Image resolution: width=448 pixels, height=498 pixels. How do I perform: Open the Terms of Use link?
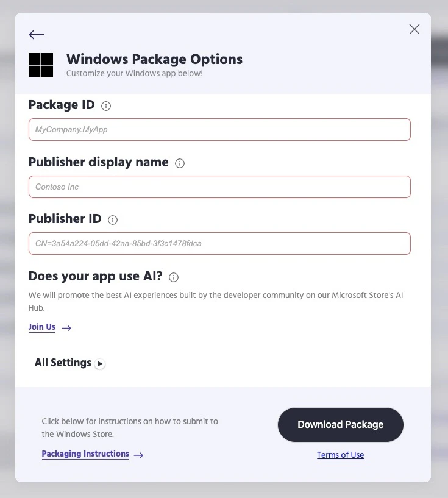tap(340, 455)
